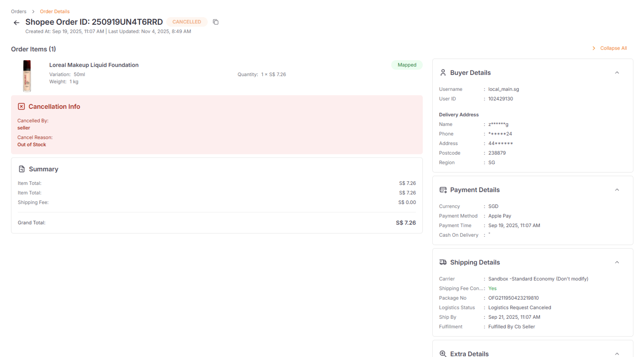Collapse the Payment Details panel

(x=617, y=189)
